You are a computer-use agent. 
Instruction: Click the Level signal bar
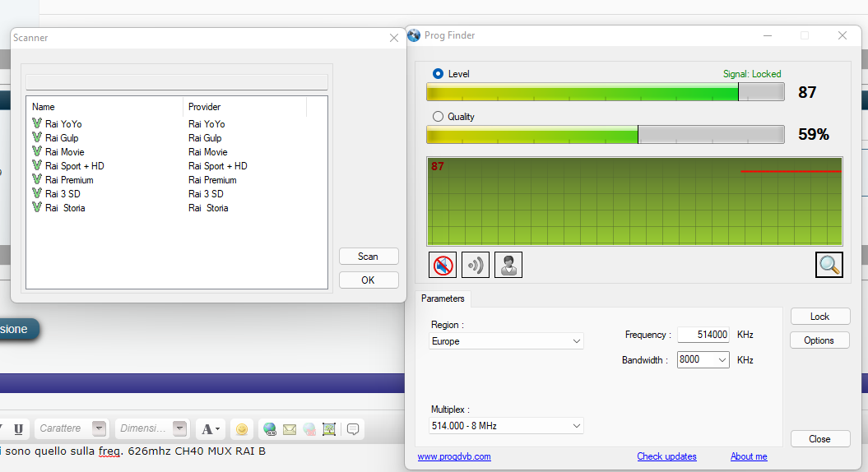605,92
